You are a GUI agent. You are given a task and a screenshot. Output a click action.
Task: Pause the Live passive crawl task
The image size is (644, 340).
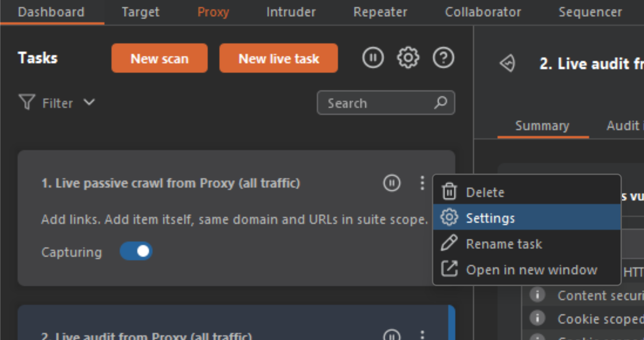(x=392, y=183)
